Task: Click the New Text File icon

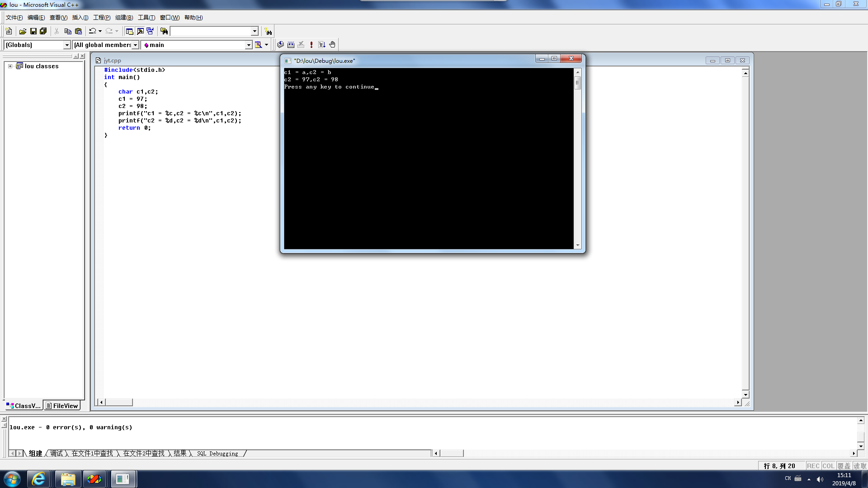Action: coord(9,31)
